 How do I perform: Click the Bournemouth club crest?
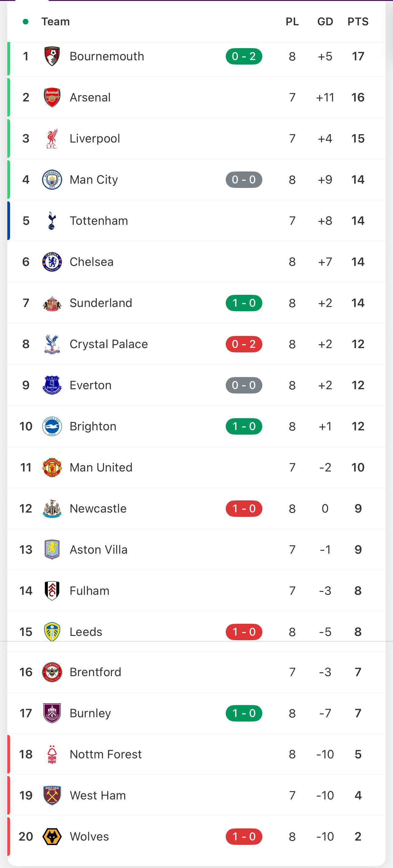tap(52, 56)
